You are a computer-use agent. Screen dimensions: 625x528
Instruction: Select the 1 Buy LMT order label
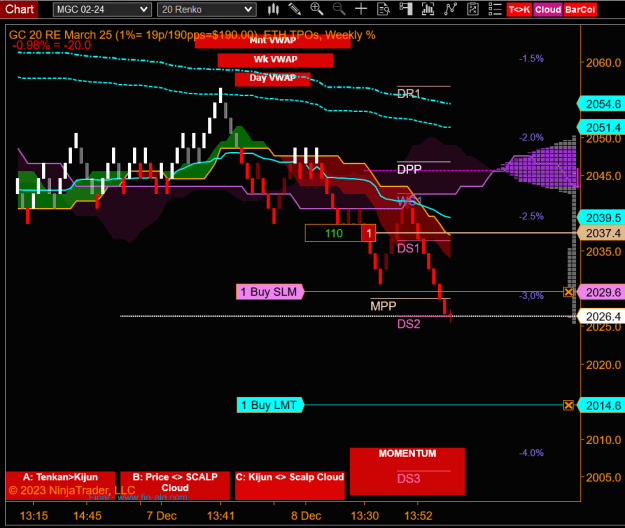point(270,405)
